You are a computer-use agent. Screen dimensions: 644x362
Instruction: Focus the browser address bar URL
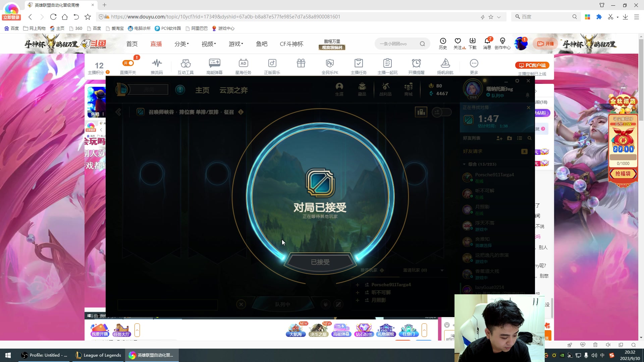coord(225,17)
